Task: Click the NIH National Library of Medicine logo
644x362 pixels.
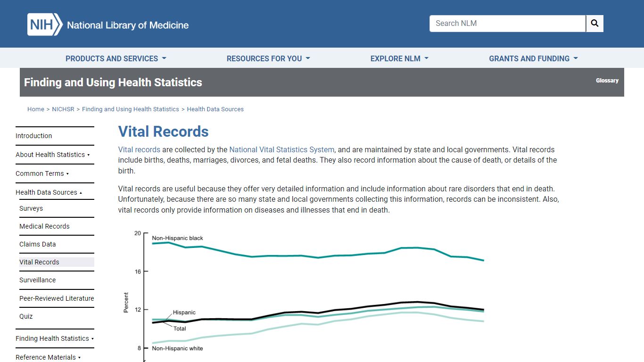Action: pos(108,25)
